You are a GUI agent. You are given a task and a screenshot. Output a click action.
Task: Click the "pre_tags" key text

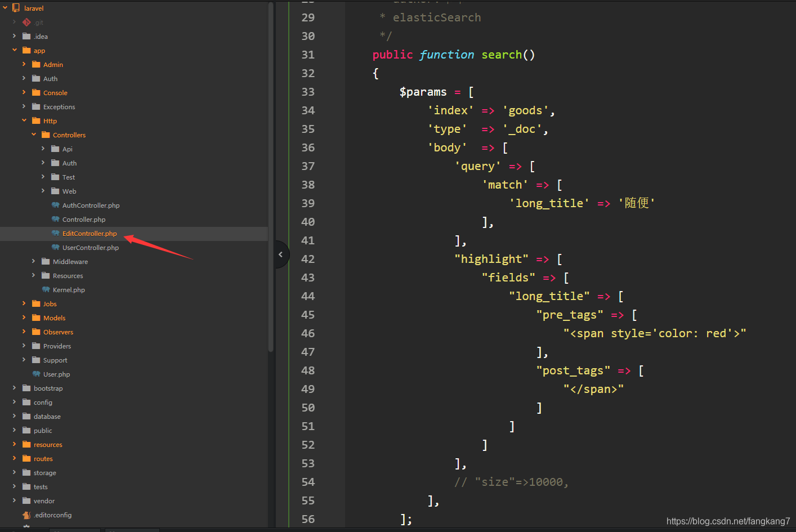click(570, 315)
